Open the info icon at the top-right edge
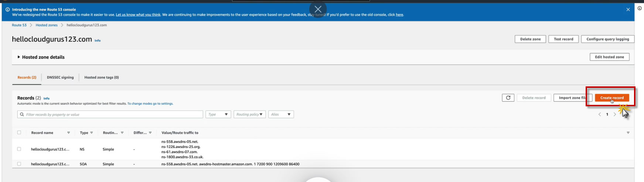 640,8
